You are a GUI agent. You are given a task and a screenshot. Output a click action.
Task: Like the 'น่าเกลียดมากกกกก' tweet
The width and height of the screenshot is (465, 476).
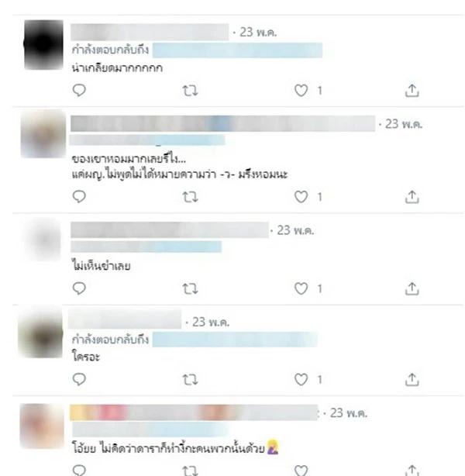pyautogui.click(x=301, y=91)
